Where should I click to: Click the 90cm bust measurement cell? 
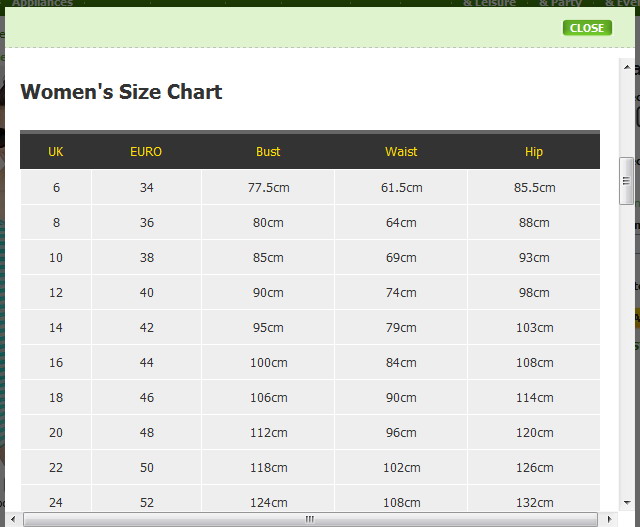click(268, 293)
